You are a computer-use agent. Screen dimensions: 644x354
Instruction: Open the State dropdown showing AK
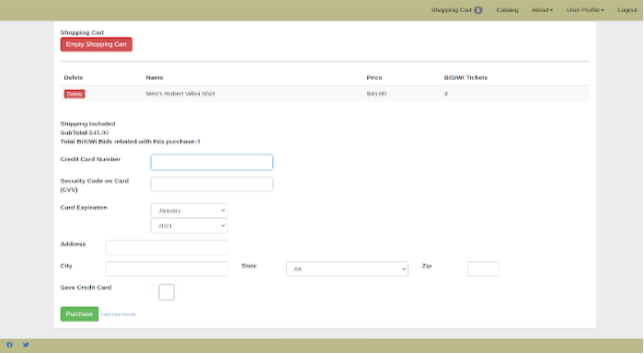tap(347, 269)
